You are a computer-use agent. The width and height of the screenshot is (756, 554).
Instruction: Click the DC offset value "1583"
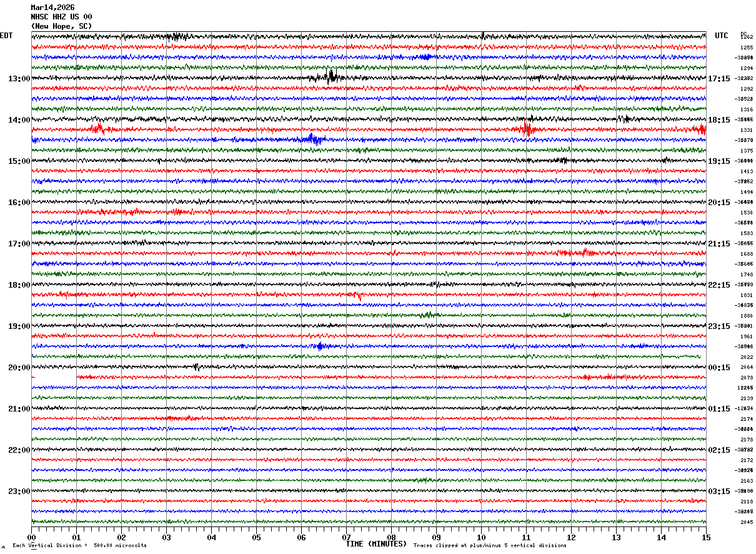tap(747, 233)
